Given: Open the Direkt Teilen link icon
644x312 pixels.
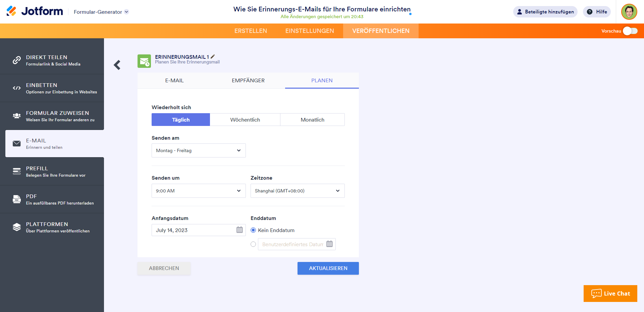Looking at the screenshot, I should [17, 60].
